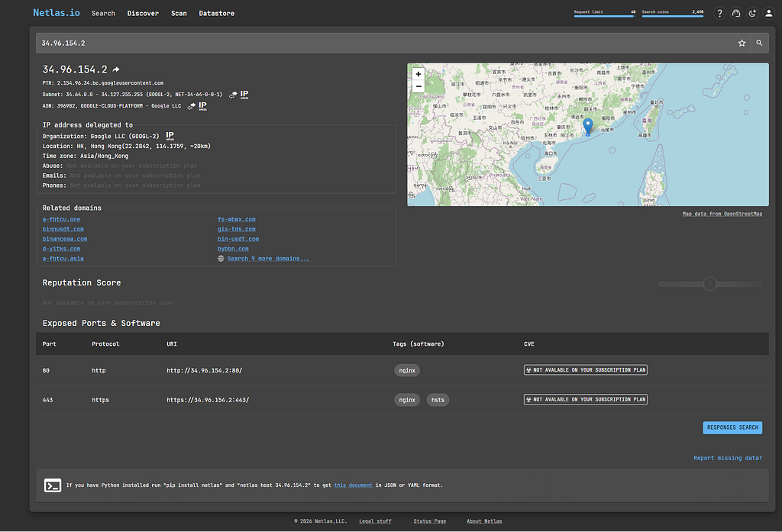Screen dimensions: 782x532
Task: Open related domain d-yitks.com
Action: point(61,249)
